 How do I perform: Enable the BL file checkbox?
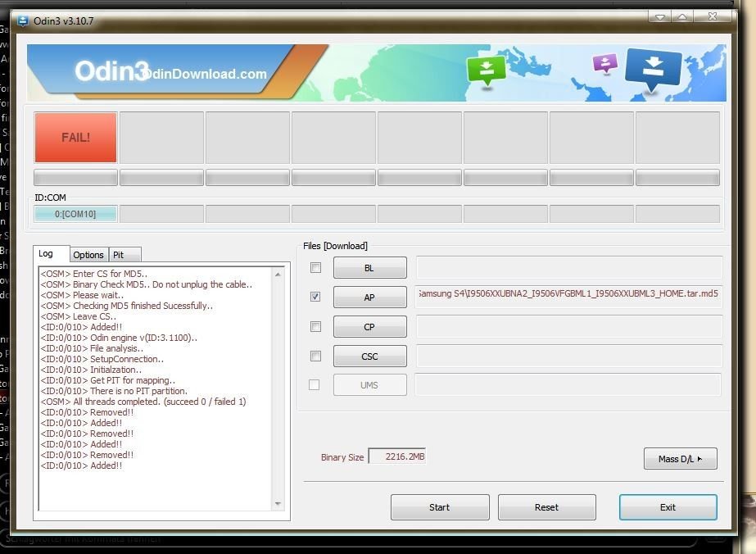pos(316,267)
